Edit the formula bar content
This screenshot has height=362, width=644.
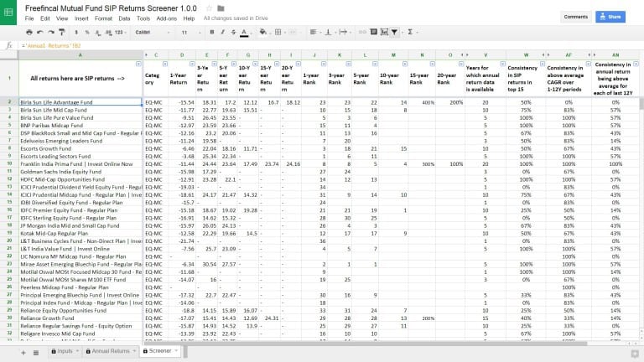pyautogui.click(x=329, y=45)
